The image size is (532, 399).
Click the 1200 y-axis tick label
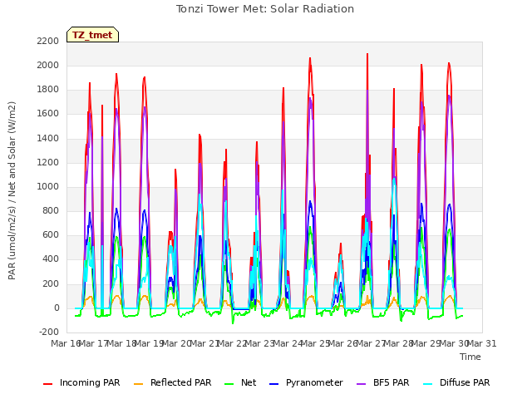[48, 163]
